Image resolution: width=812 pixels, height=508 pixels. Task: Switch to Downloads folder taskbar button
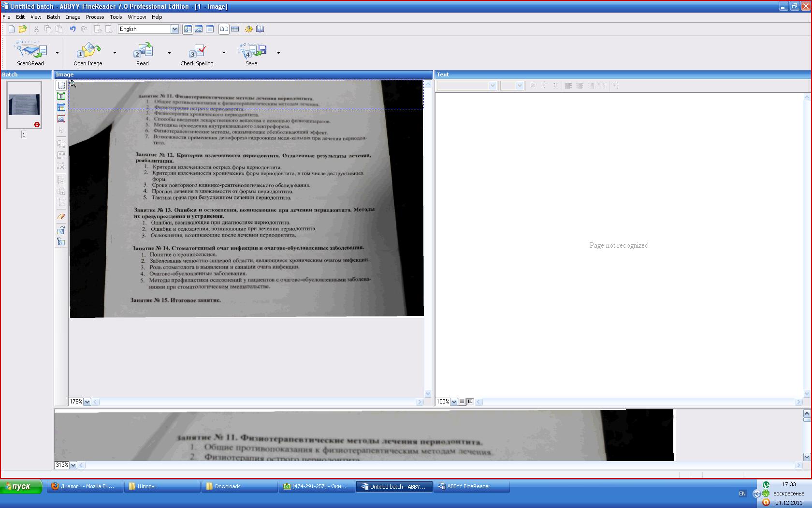[239, 487]
